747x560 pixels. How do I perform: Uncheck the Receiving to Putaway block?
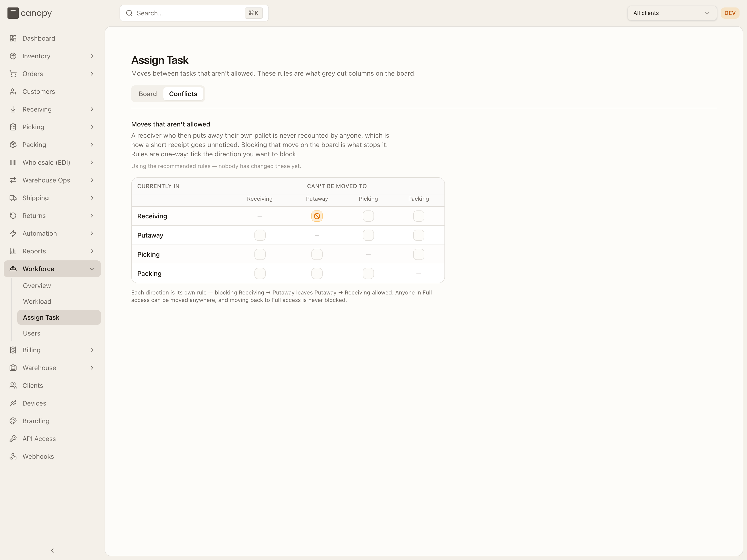point(317,216)
